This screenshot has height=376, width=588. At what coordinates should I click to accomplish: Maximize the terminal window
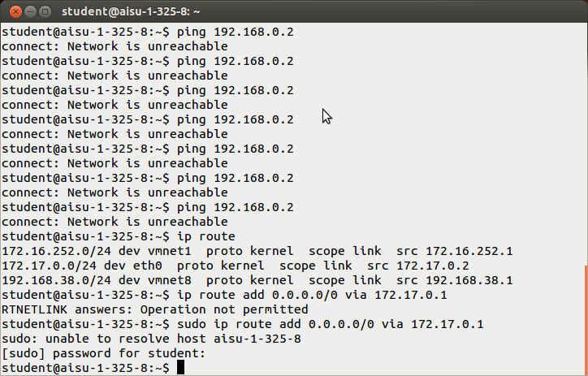(x=45, y=12)
